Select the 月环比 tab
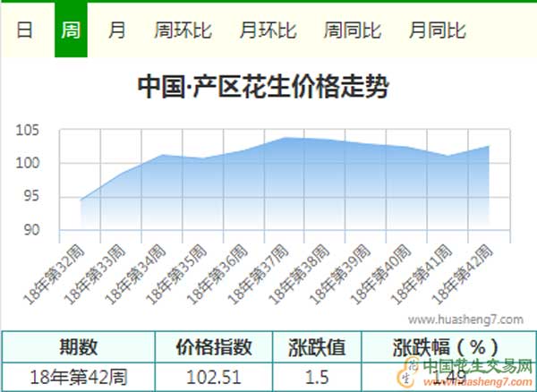The image size is (537, 392). (x=268, y=30)
